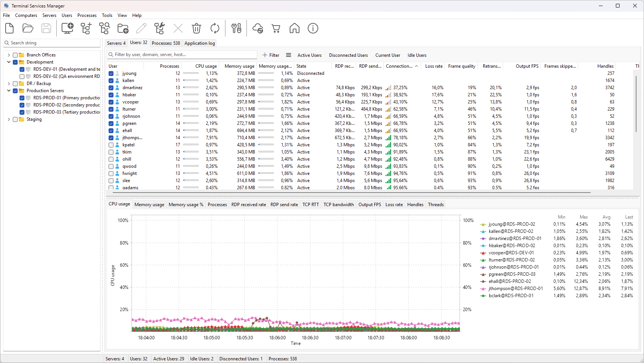Check the kpatel user checkbox
The image size is (644, 363).
pyautogui.click(x=111, y=145)
